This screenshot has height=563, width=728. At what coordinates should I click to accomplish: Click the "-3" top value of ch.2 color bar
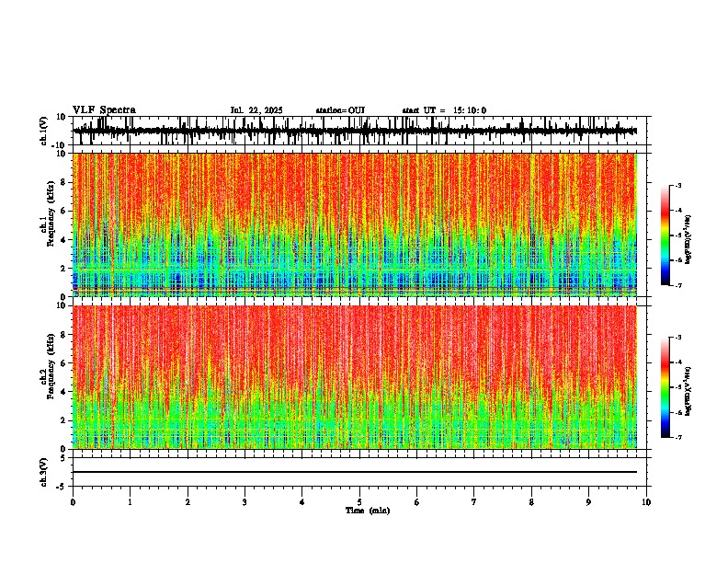678,338
